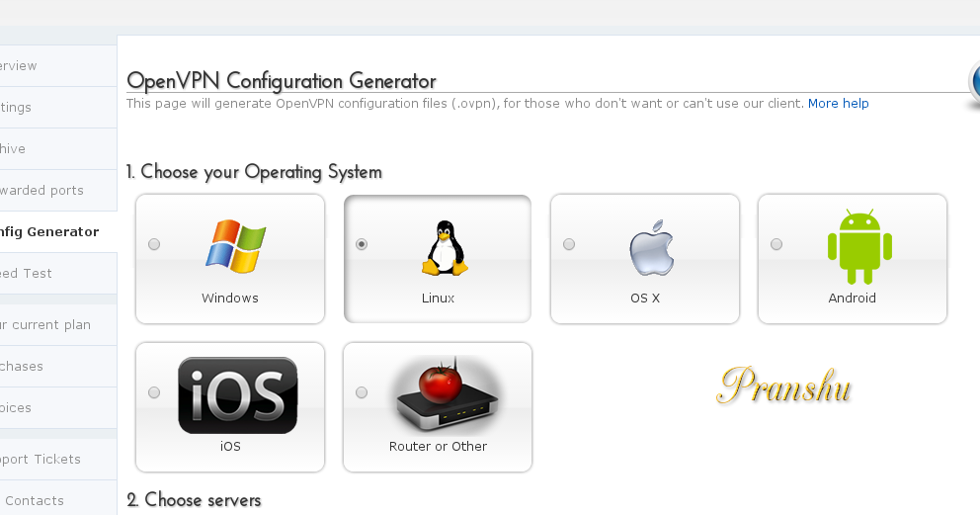The height and width of the screenshot is (515, 980).
Task: Click the Windows logo icon
Action: [x=236, y=245]
